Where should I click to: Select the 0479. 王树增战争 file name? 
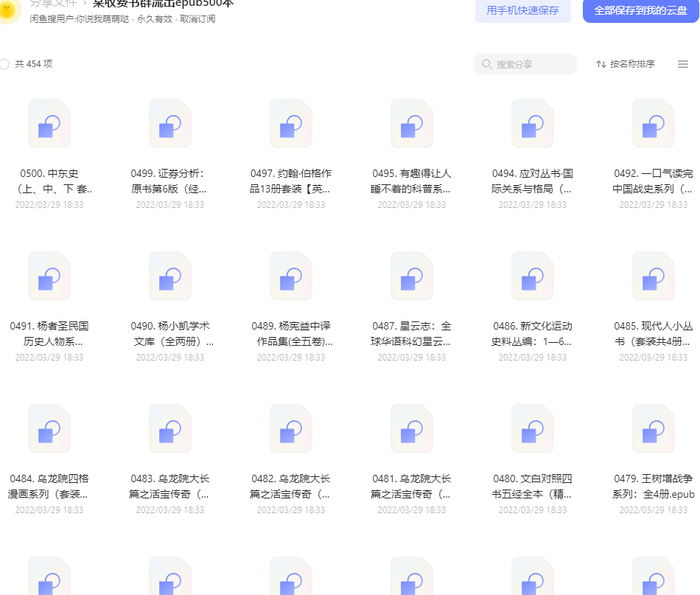click(x=653, y=487)
